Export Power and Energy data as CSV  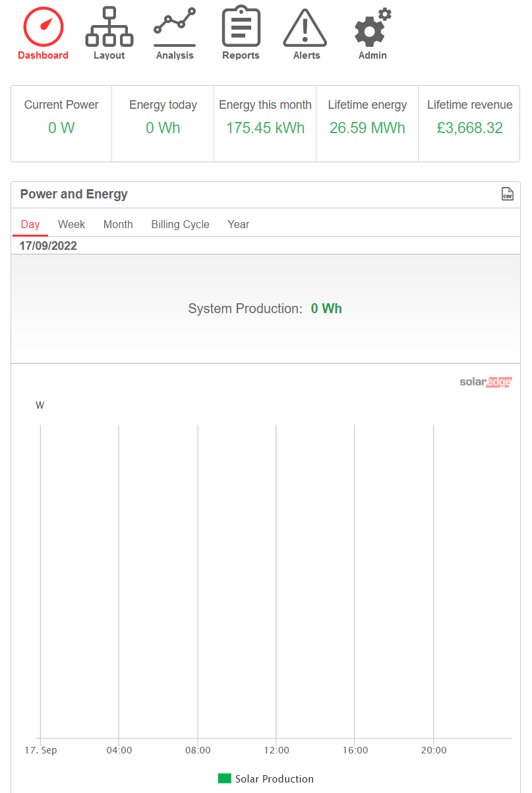tap(507, 194)
